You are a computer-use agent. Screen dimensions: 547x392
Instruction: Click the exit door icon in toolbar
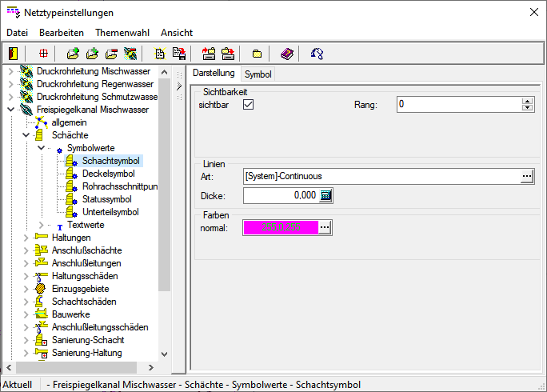(x=14, y=54)
